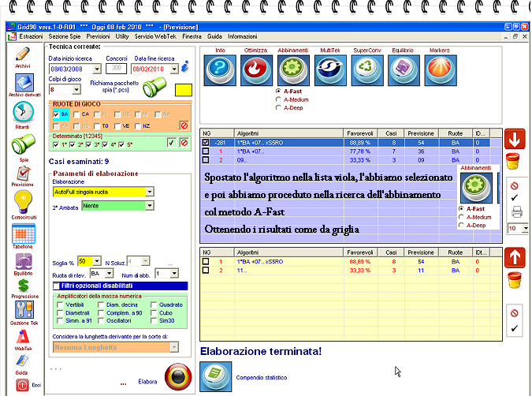Click the Richiama pacchetto spia flashlight
The image size is (532, 396).
pos(154,87)
